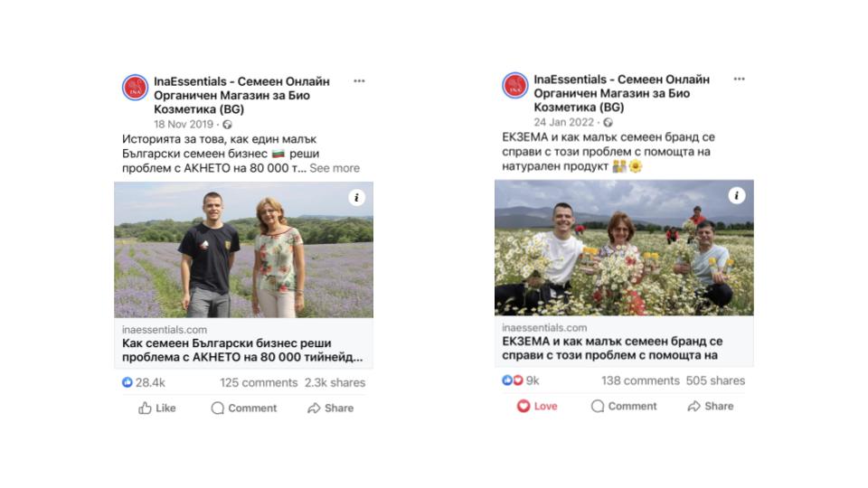Comment on the left acne post
The height and width of the screenshot is (488, 868).
coord(244,408)
